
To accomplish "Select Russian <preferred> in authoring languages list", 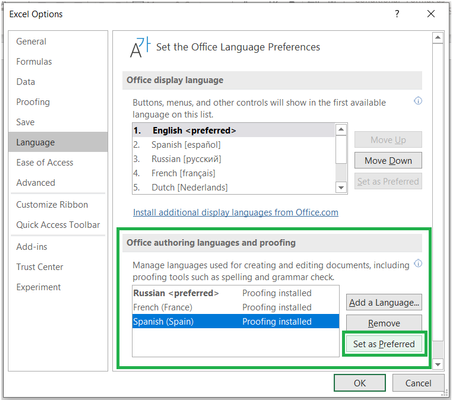I will pos(236,293).
